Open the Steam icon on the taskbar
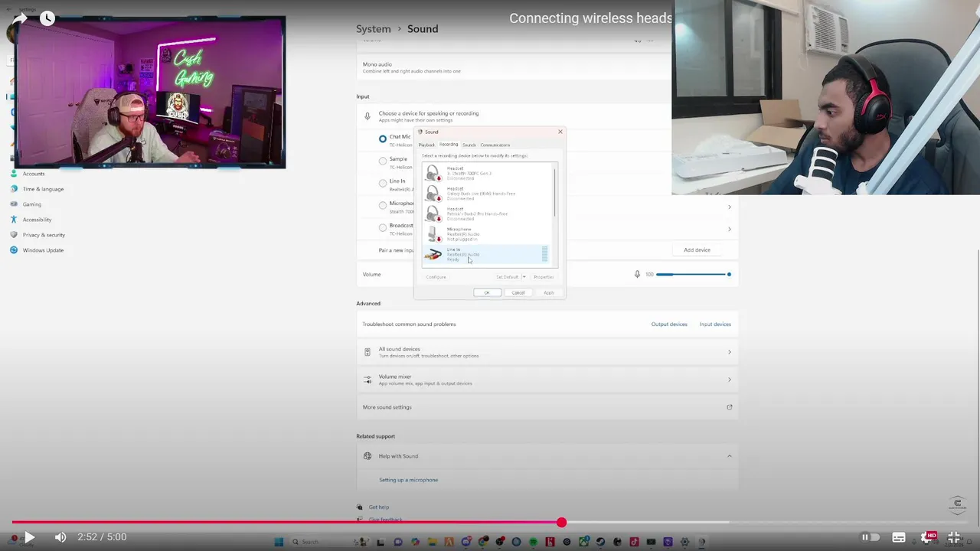 (x=600, y=542)
